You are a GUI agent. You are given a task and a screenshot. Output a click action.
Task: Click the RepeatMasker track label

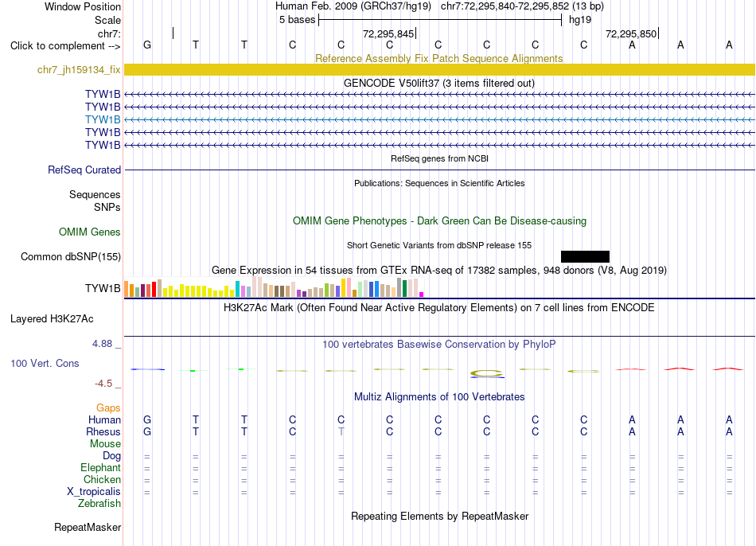pyautogui.click(x=88, y=527)
